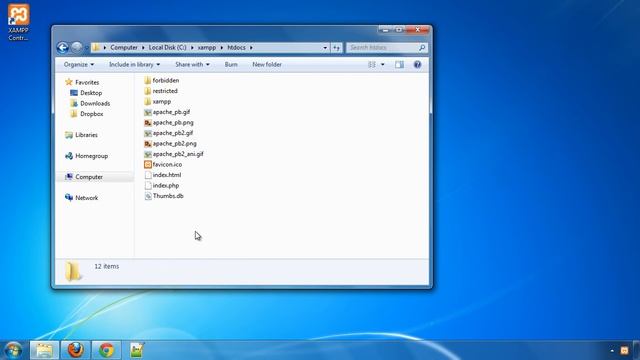
Task: Create a New folder
Action: click(267, 64)
